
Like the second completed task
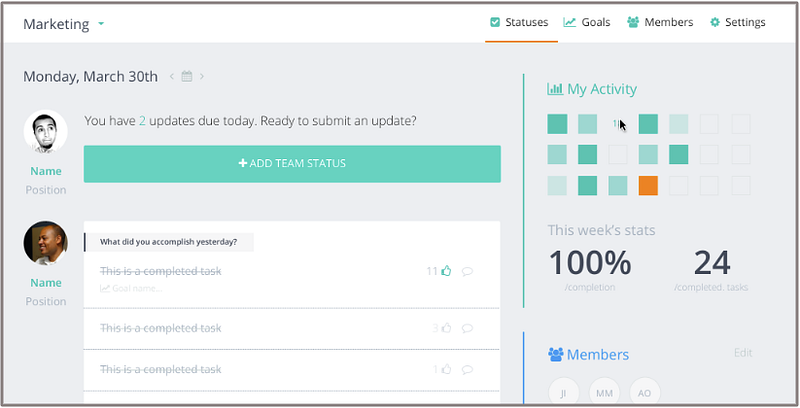(x=446, y=328)
